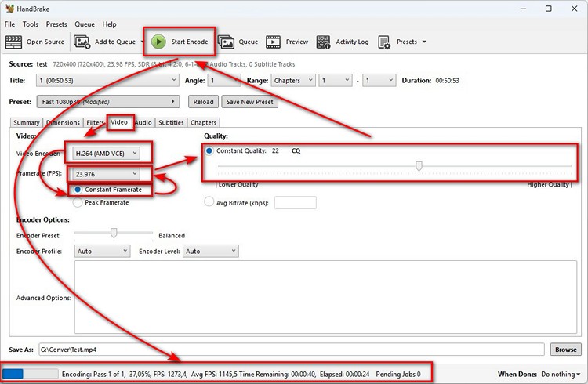Click the Avg Bitrate input field
588x384 pixels.
295,202
